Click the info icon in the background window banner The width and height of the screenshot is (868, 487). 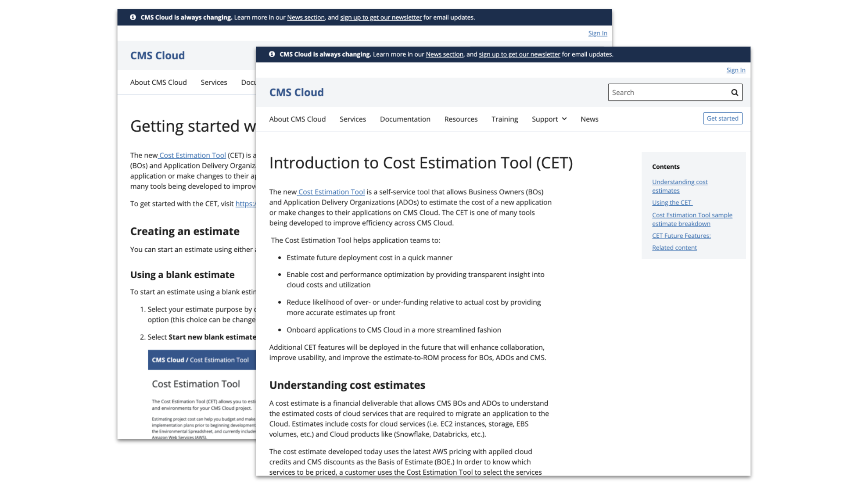pos(133,17)
